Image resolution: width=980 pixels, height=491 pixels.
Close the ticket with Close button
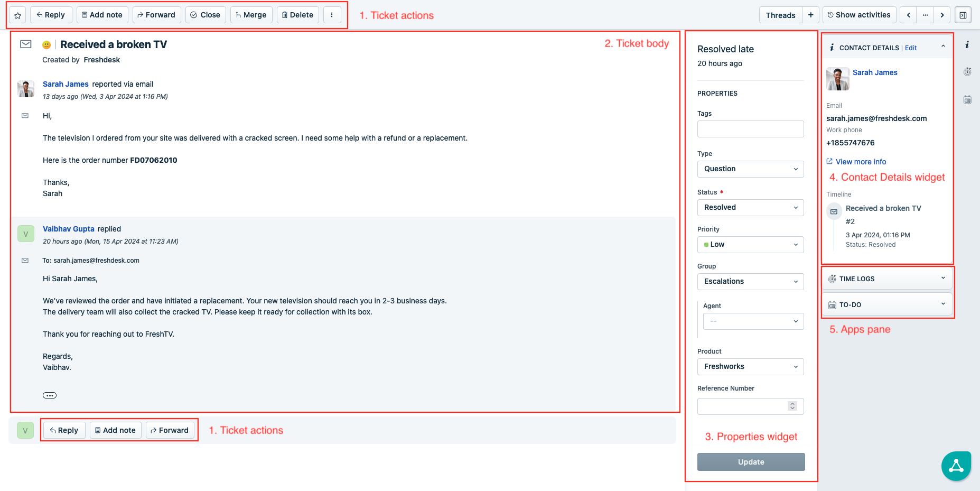point(206,15)
